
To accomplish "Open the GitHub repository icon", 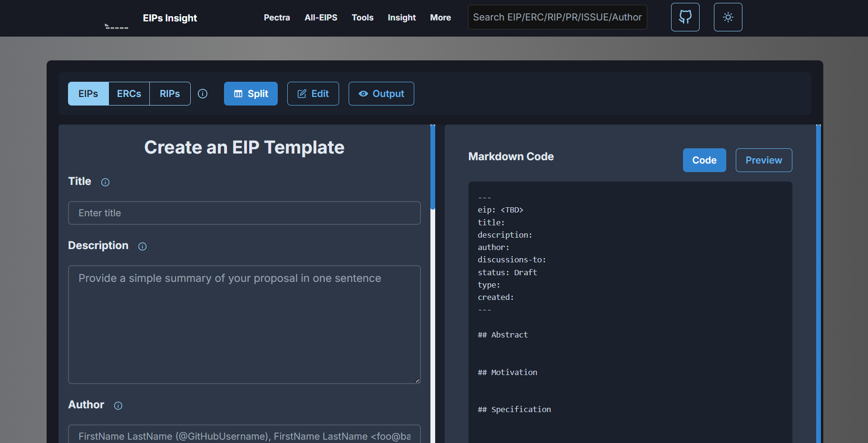I will (x=685, y=17).
